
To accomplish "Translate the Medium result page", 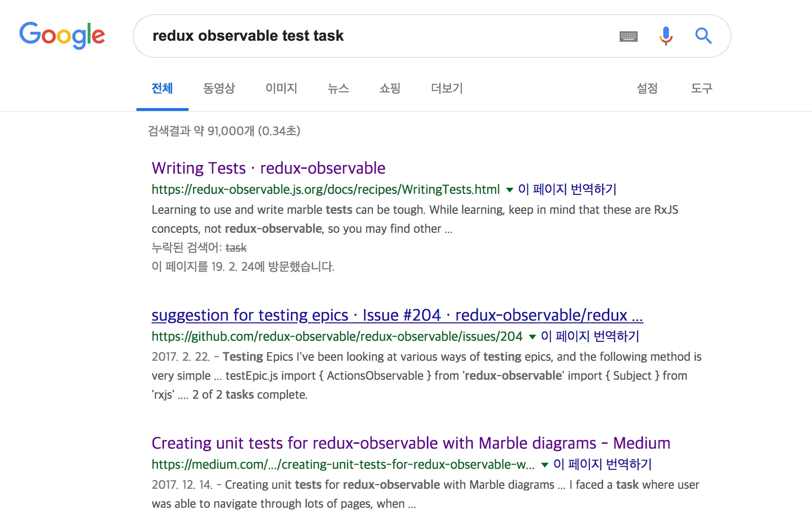I will pyautogui.click(x=603, y=465).
